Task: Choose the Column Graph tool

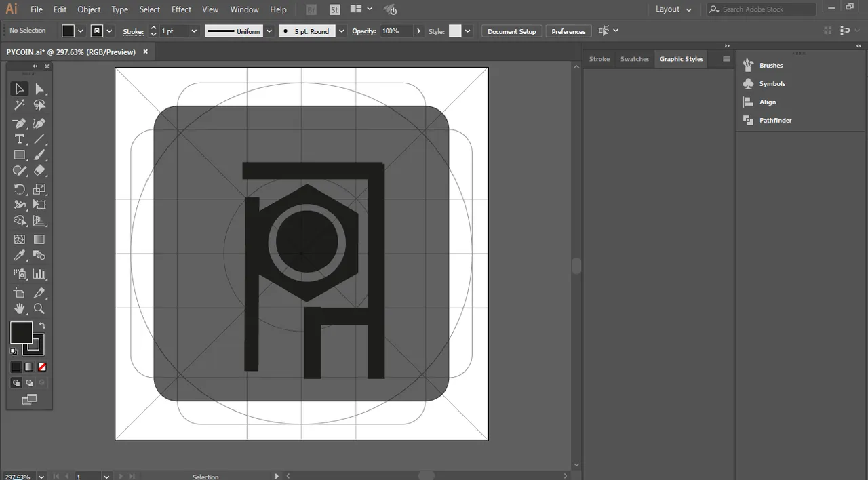Action: [39, 274]
